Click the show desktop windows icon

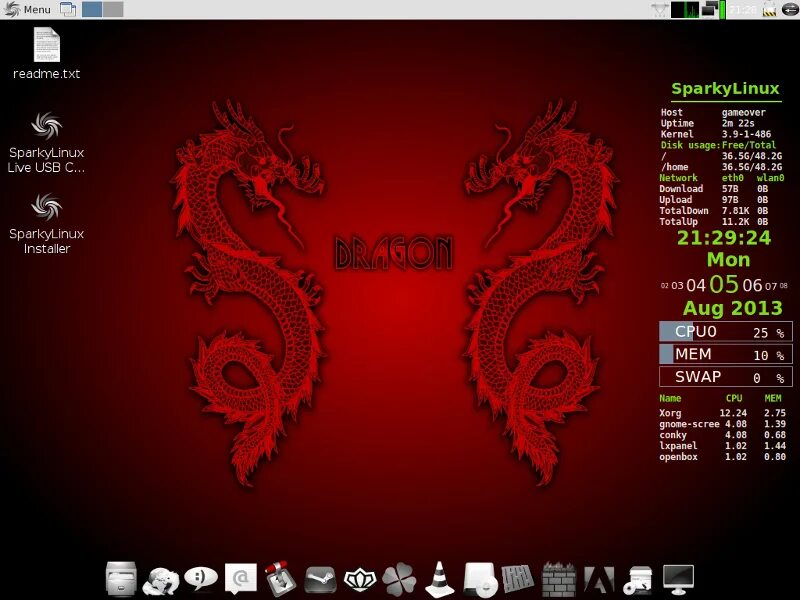[x=68, y=9]
